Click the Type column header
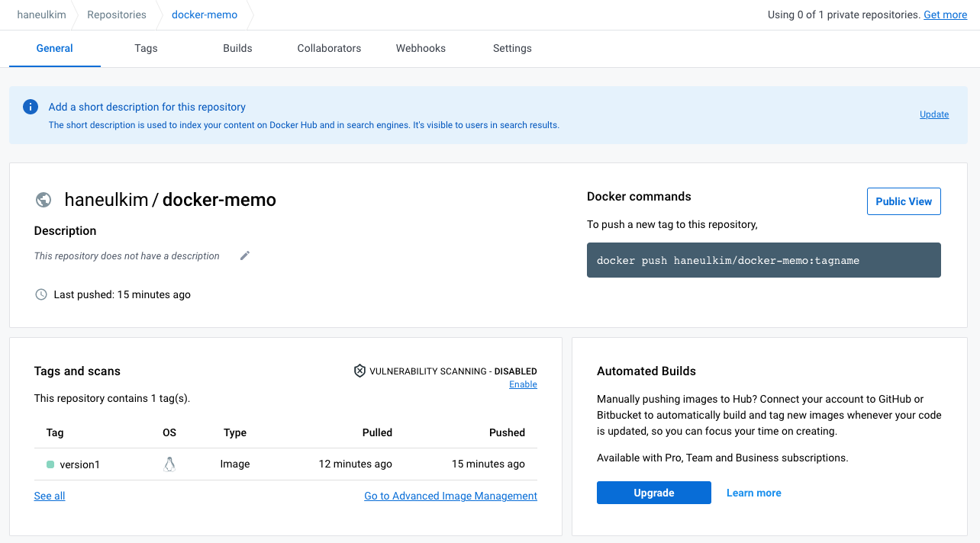Image resolution: width=980 pixels, height=543 pixels. (235, 432)
